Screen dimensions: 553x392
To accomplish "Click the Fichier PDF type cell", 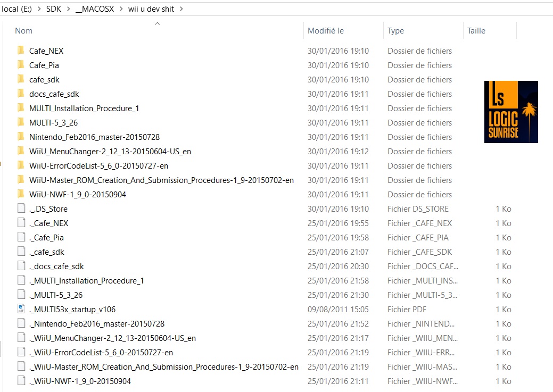I will (x=407, y=309).
